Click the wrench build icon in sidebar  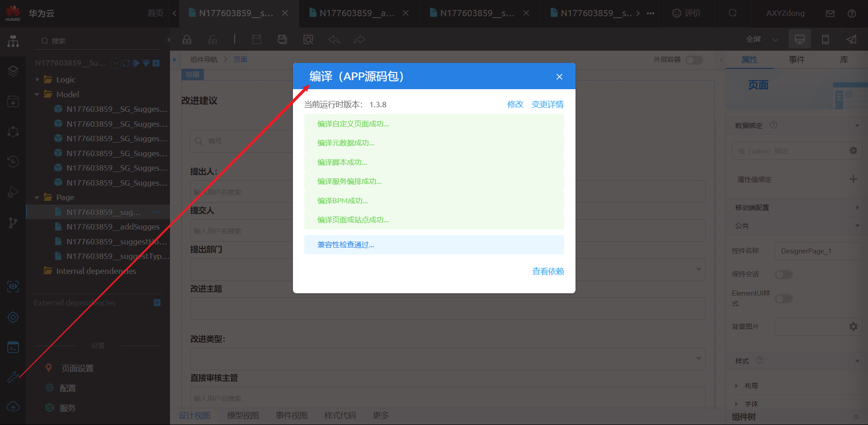coord(13,377)
